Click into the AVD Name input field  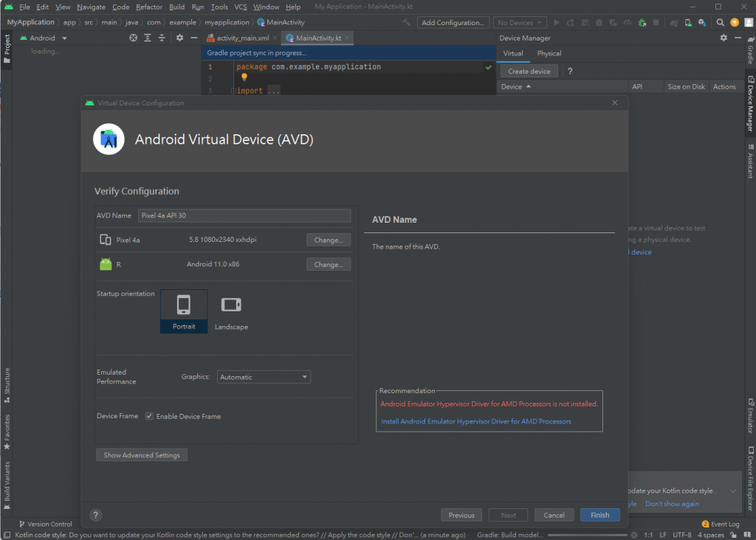click(244, 215)
